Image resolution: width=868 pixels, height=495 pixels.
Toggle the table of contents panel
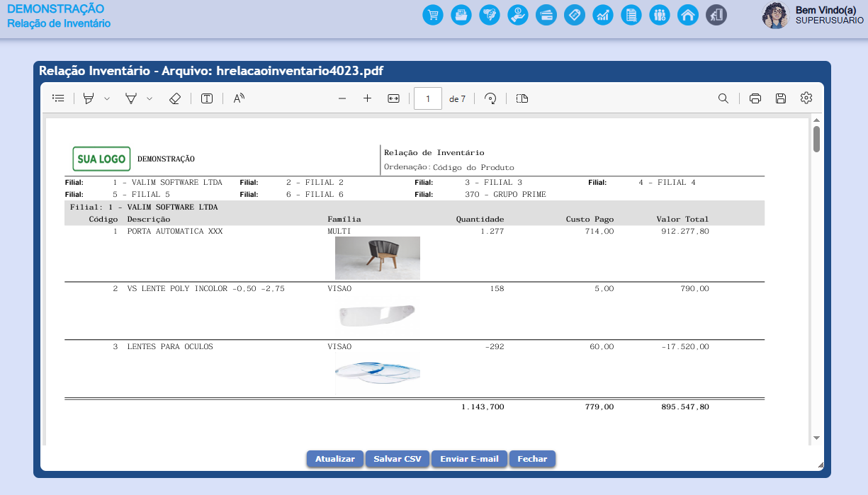tap(58, 98)
